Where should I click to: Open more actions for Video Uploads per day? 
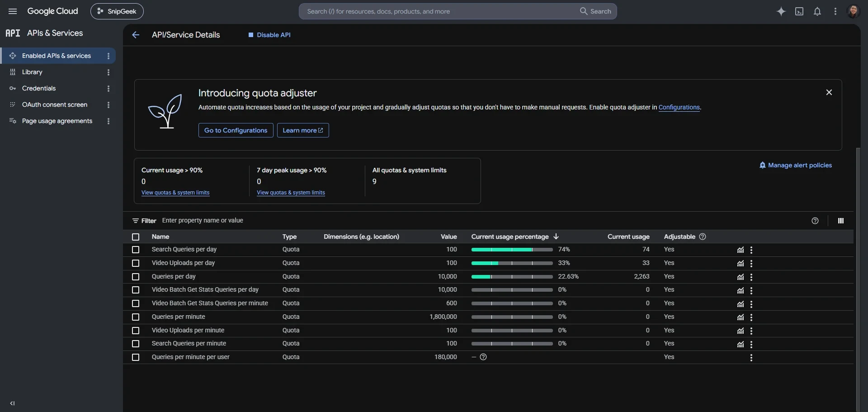(x=751, y=263)
